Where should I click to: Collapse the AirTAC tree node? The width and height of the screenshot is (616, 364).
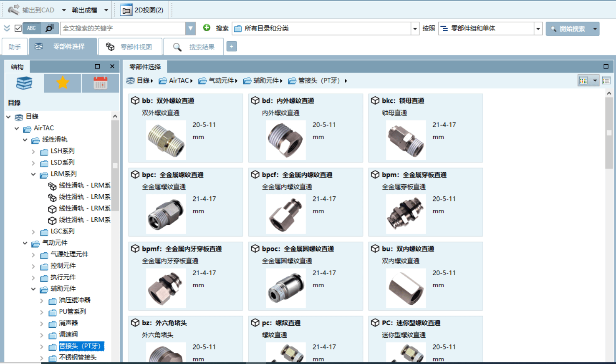coord(17,128)
